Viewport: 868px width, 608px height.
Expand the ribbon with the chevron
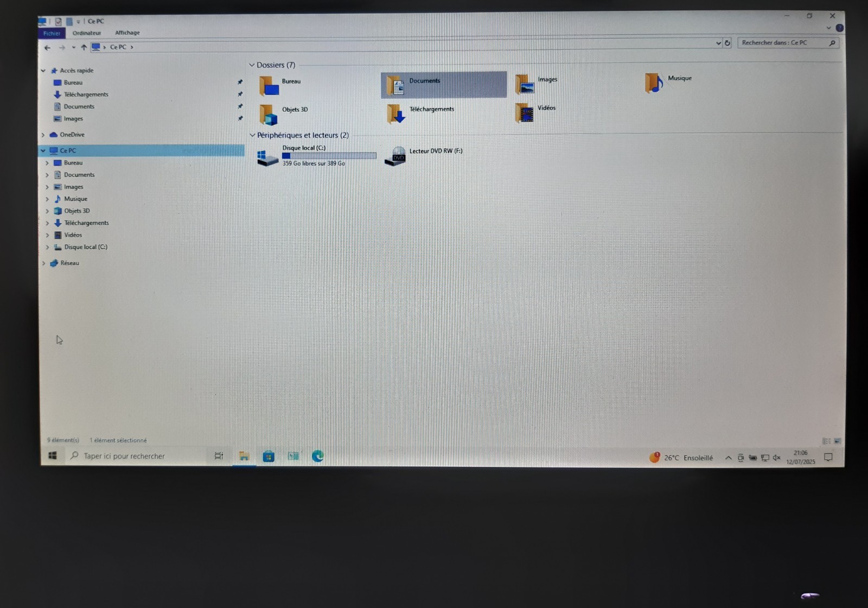828,28
